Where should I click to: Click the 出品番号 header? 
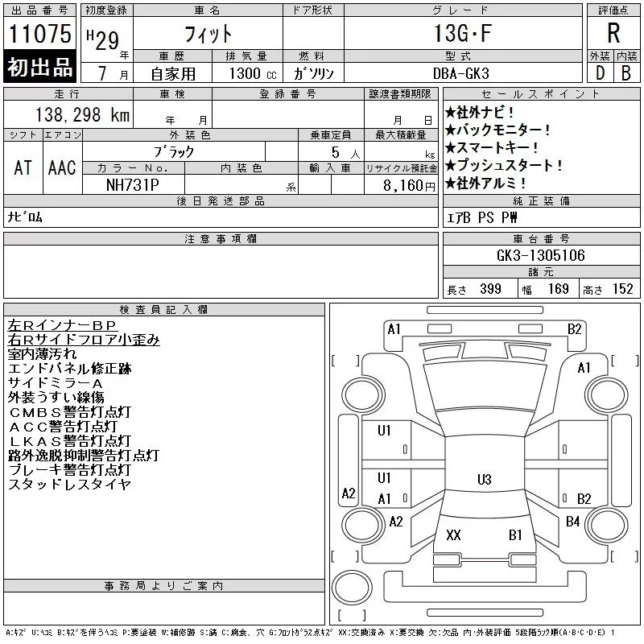tap(39, 10)
